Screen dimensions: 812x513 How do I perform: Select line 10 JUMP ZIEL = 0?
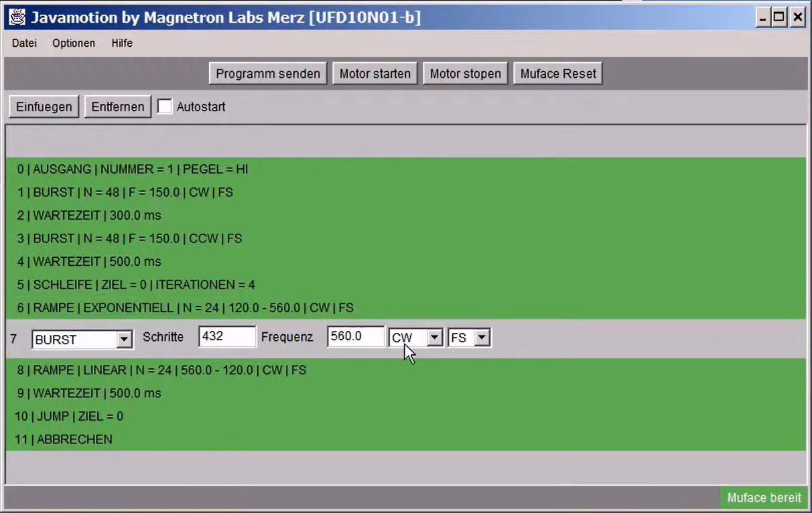pyautogui.click(x=405, y=416)
